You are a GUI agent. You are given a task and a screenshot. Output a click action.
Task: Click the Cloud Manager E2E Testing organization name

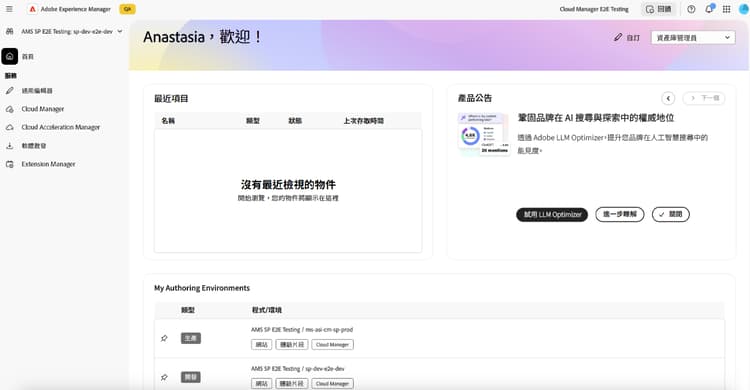click(x=594, y=9)
